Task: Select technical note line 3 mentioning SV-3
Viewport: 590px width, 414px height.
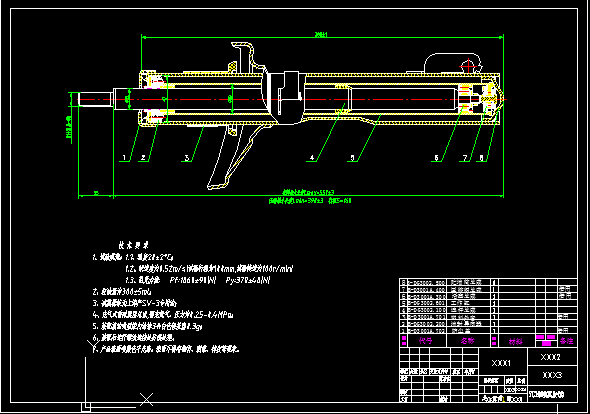Action: click(x=134, y=303)
